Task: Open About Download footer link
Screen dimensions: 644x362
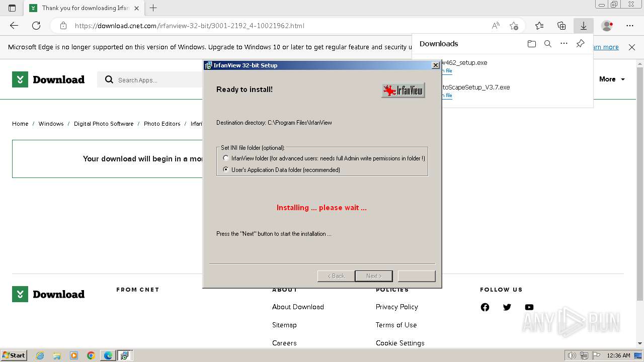Action: (298, 307)
